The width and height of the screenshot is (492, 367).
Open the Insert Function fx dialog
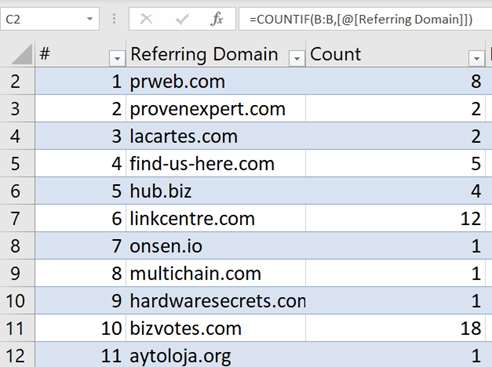[217, 19]
